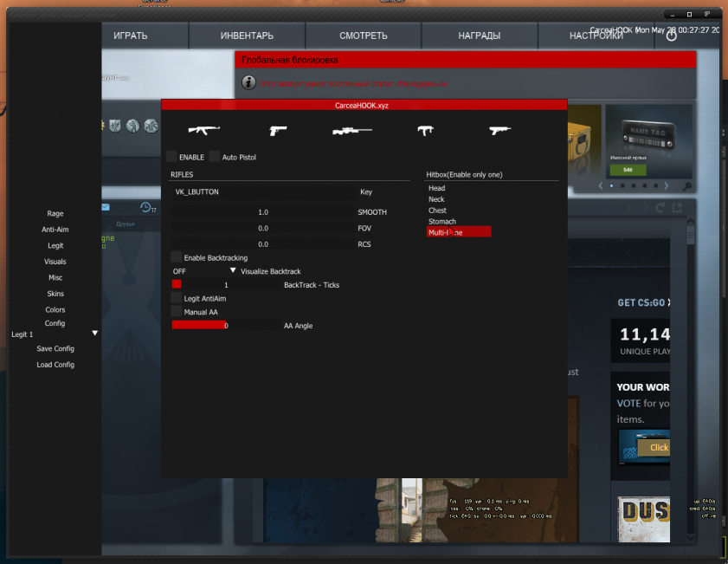The width and height of the screenshot is (728, 564).
Task: Click the GET CS:GO link
Action: click(643, 302)
